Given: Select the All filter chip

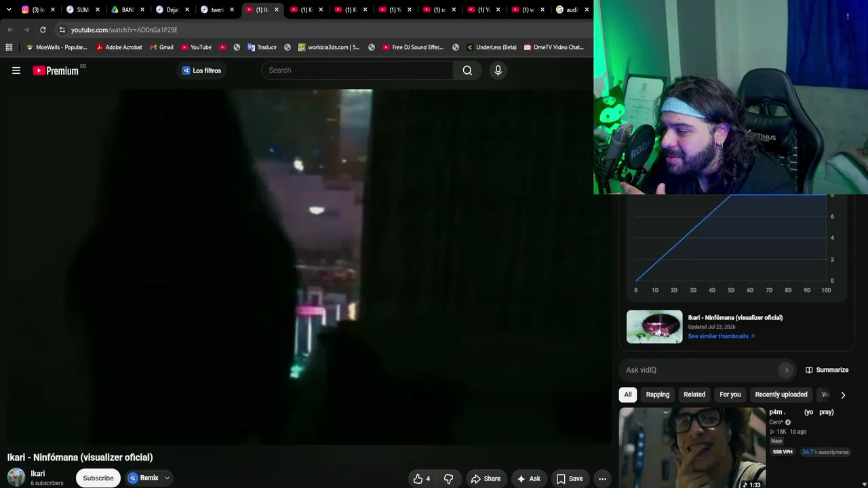Looking at the screenshot, I should tap(628, 394).
